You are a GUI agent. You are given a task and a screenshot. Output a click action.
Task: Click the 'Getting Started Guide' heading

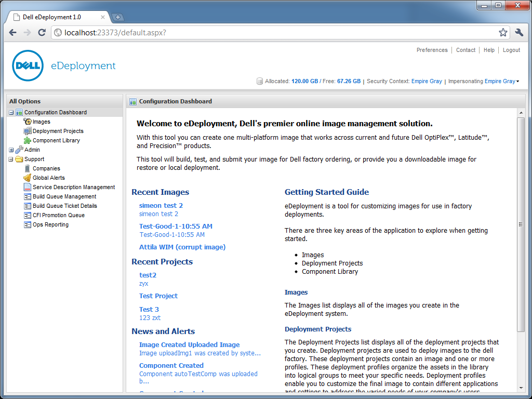tap(327, 192)
